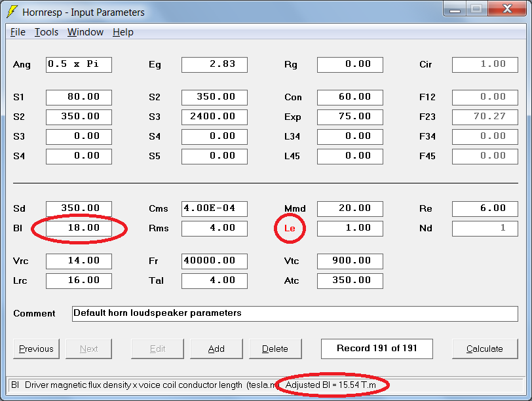Focus the Vtc field showing 900.00
Viewport: 532px width, 401px height.
(x=350, y=261)
